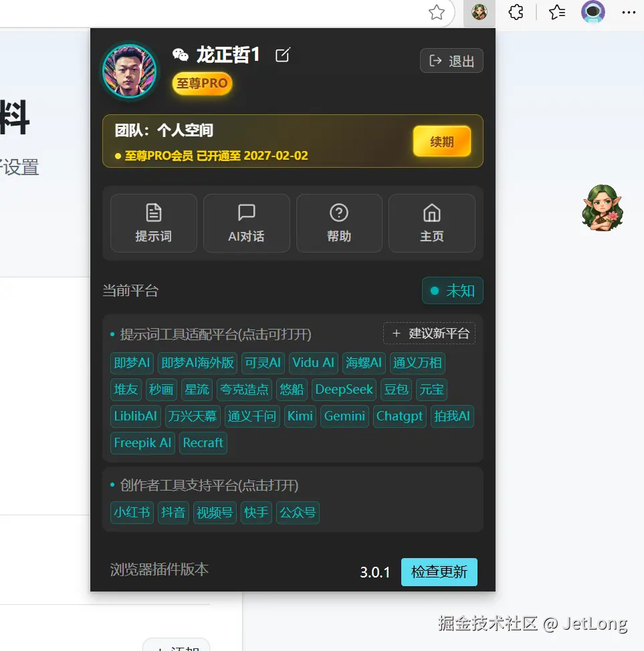Open the 小红书 creator platform tag

click(x=132, y=513)
